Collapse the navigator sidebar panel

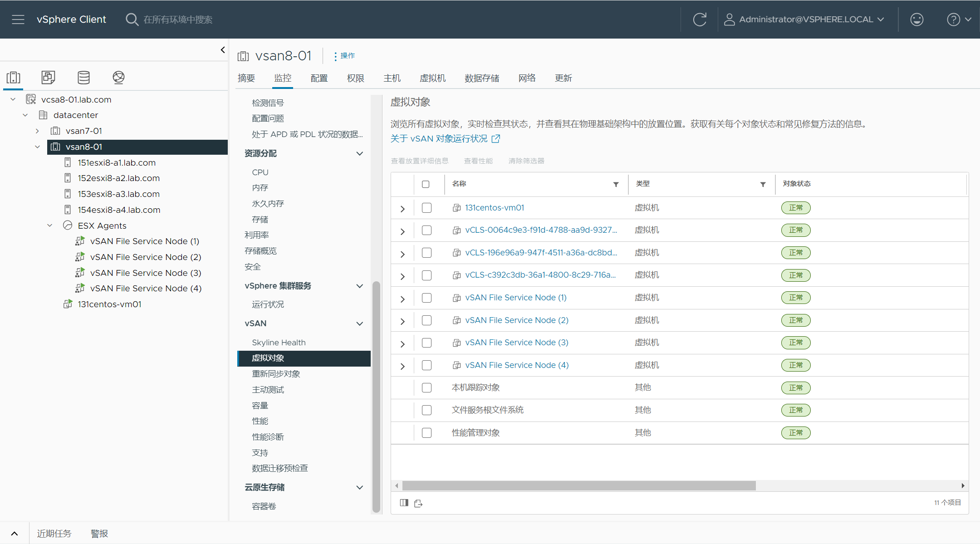pyautogui.click(x=223, y=50)
